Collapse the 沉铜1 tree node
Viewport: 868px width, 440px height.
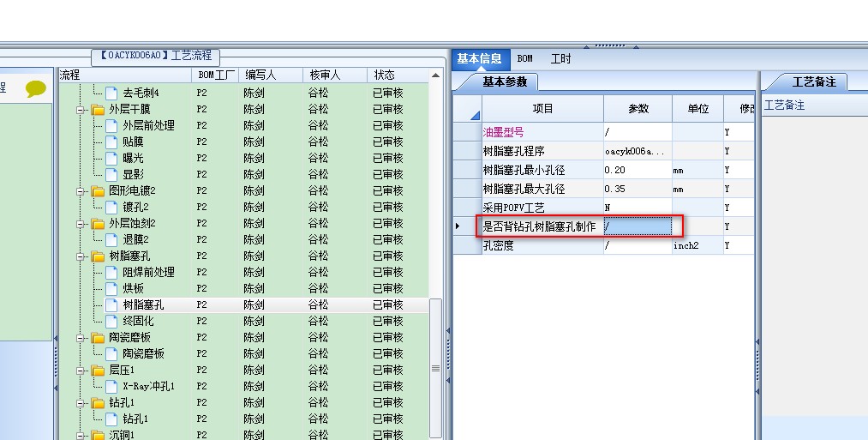(81, 436)
